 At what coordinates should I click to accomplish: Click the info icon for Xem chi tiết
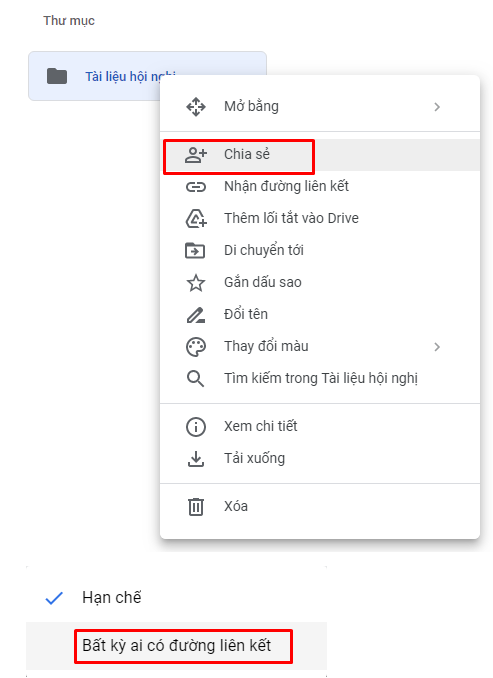point(196,427)
